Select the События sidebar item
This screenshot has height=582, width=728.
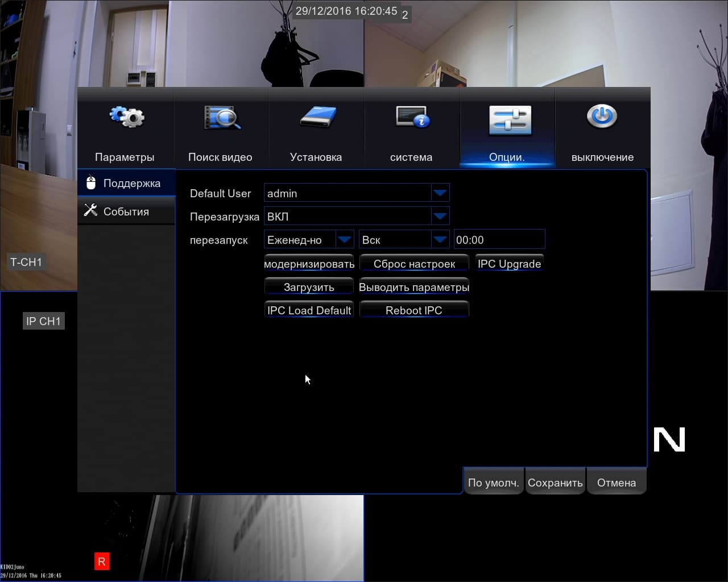126,211
